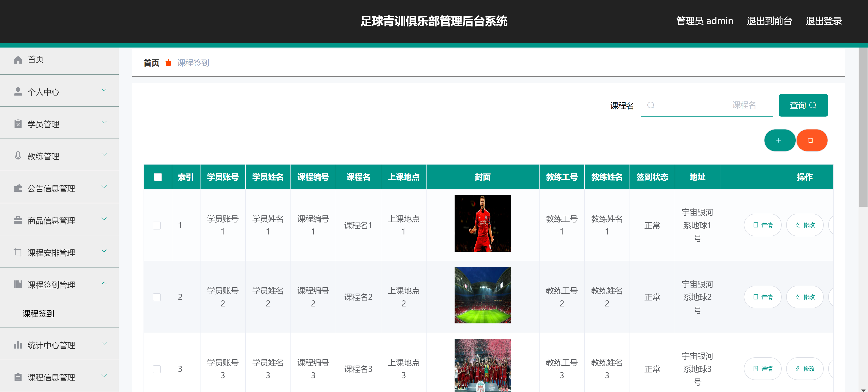Open the 课程签到 submenu item

click(x=38, y=313)
